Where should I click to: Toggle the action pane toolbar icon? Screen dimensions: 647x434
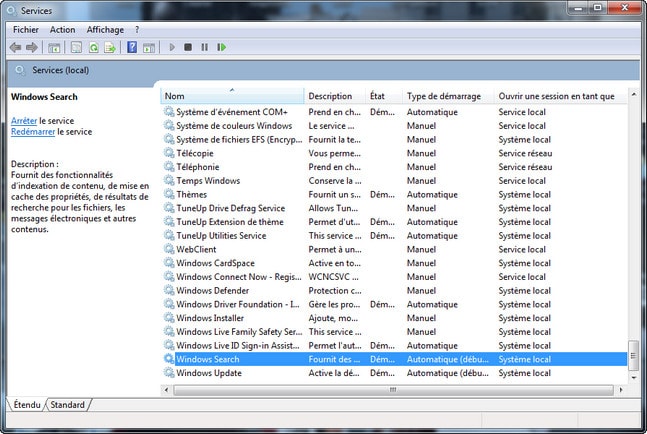pyautogui.click(x=149, y=48)
